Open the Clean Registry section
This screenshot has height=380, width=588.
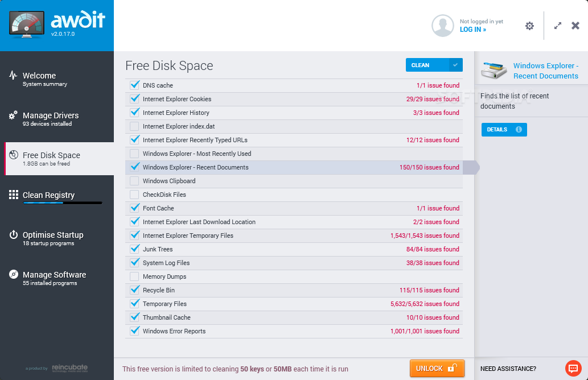coord(57,197)
